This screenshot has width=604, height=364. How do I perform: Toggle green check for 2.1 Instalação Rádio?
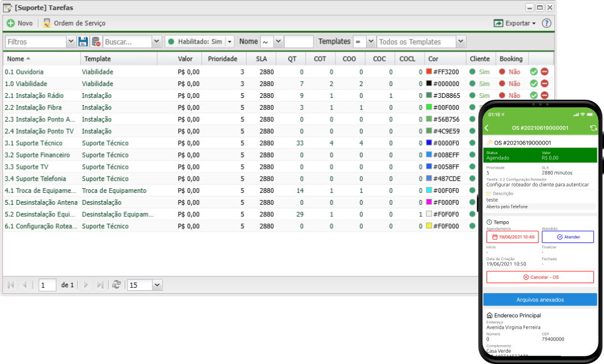pos(534,96)
